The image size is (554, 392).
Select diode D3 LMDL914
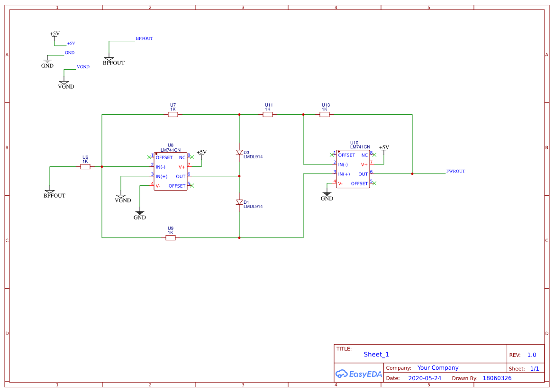point(239,153)
